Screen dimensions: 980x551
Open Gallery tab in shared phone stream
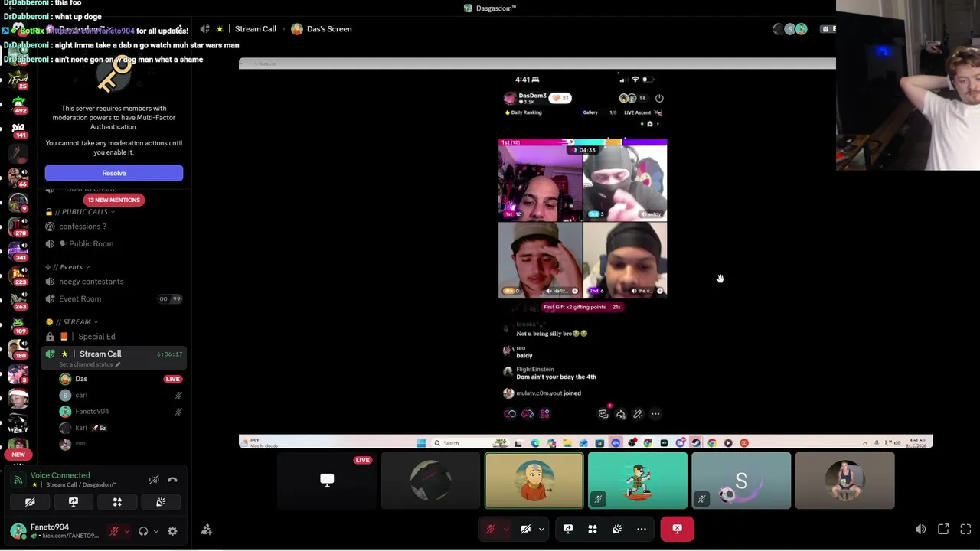point(590,112)
